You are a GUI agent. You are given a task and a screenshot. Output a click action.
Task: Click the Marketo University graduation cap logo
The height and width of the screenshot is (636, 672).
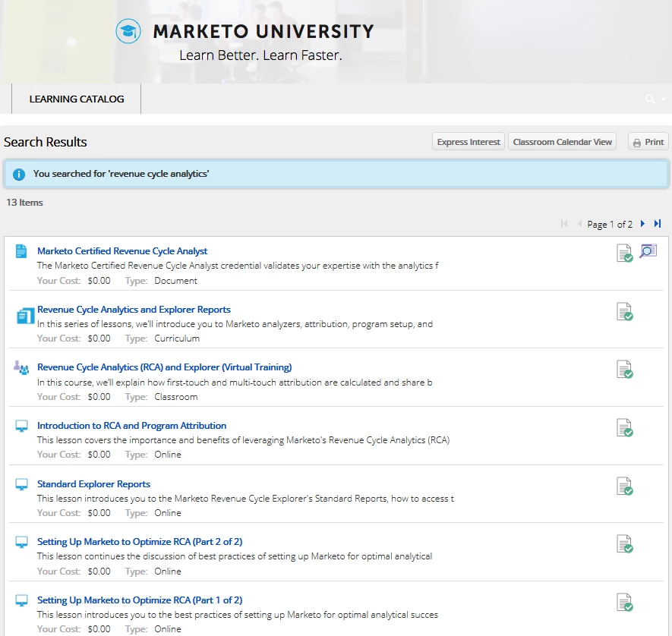coord(128,31)
